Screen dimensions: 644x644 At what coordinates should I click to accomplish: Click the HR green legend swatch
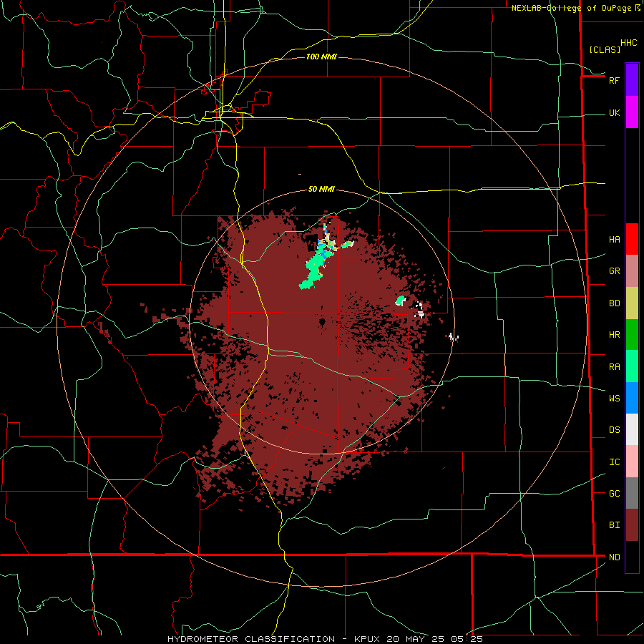(632, 335)
